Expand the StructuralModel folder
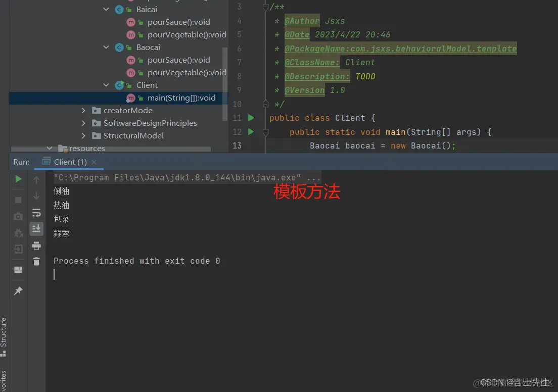 point(83,135)
